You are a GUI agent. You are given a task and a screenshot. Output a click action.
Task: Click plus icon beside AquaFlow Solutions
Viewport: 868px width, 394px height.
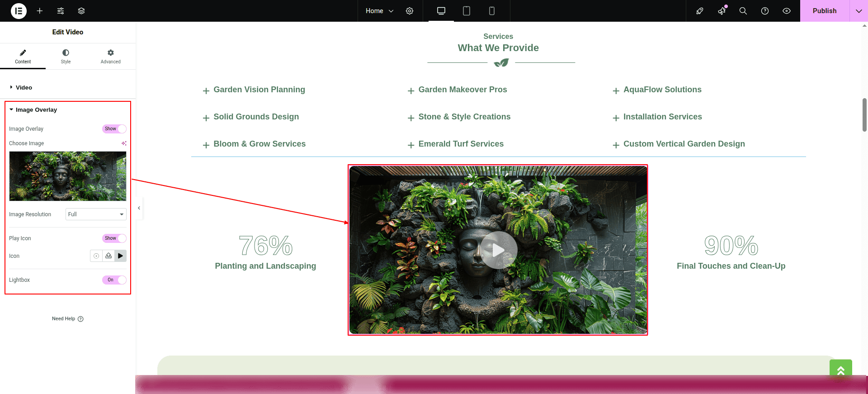[x=616, y=91]
